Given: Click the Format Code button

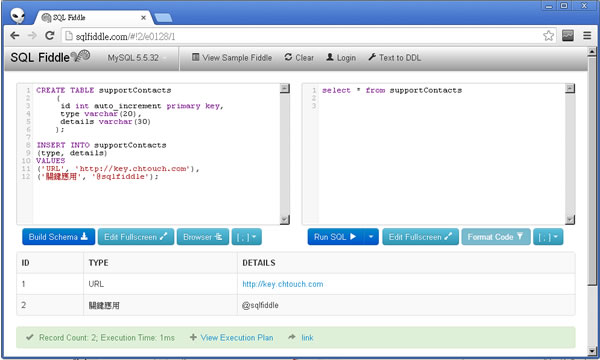Looking at the screenshot, I should pos(496,237).
